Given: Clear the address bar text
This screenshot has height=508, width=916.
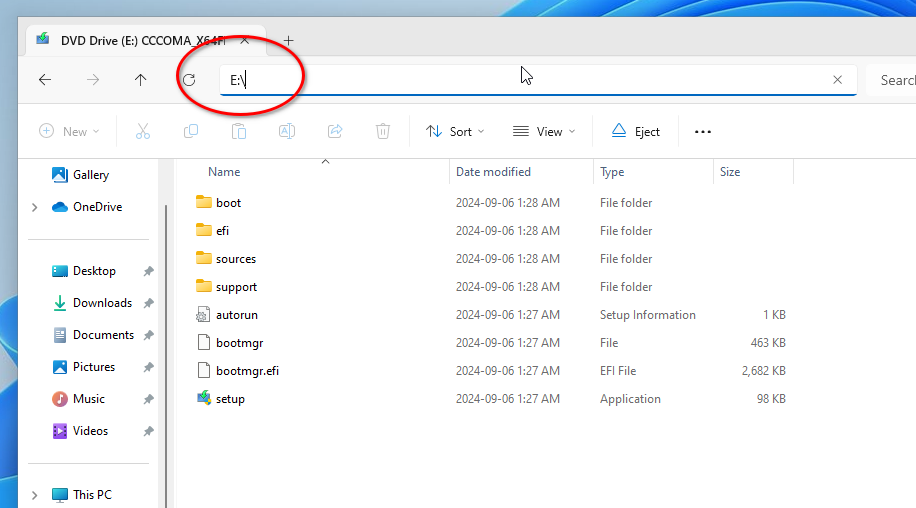Looking at the screenshot, I should (837, 80).
